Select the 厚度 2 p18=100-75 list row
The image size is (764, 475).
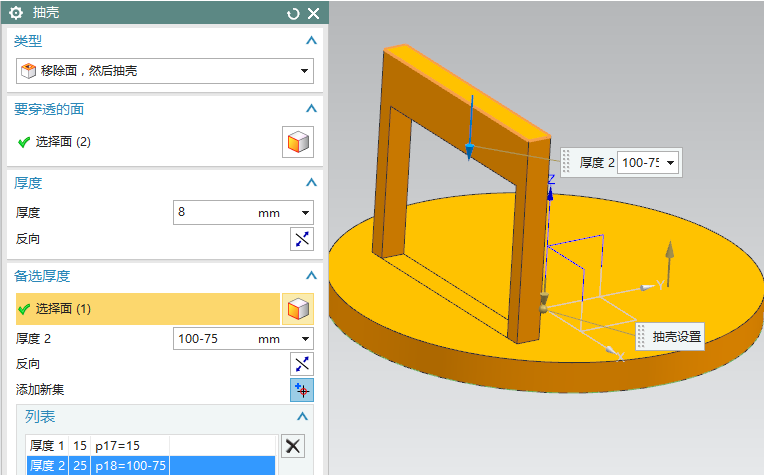click(151, 465)
